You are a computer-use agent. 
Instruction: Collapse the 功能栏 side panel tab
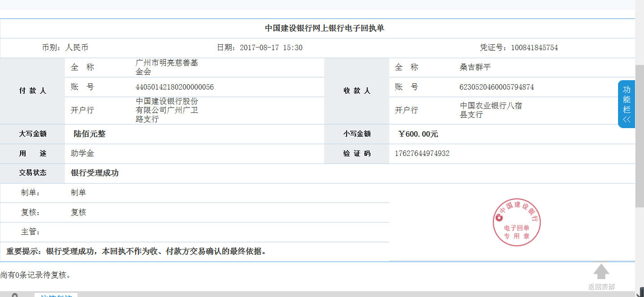627,104
